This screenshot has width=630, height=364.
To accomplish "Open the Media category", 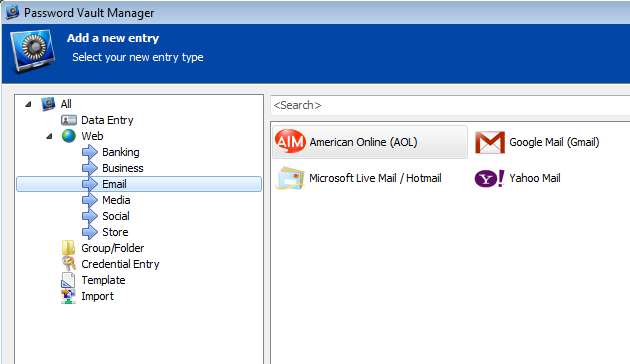I will 116,200.
